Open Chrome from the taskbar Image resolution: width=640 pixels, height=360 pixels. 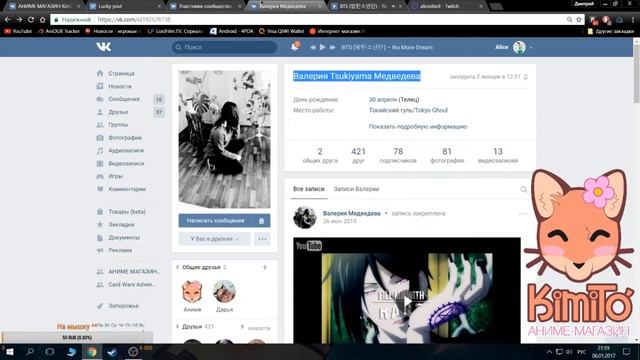tap(91, 352)
